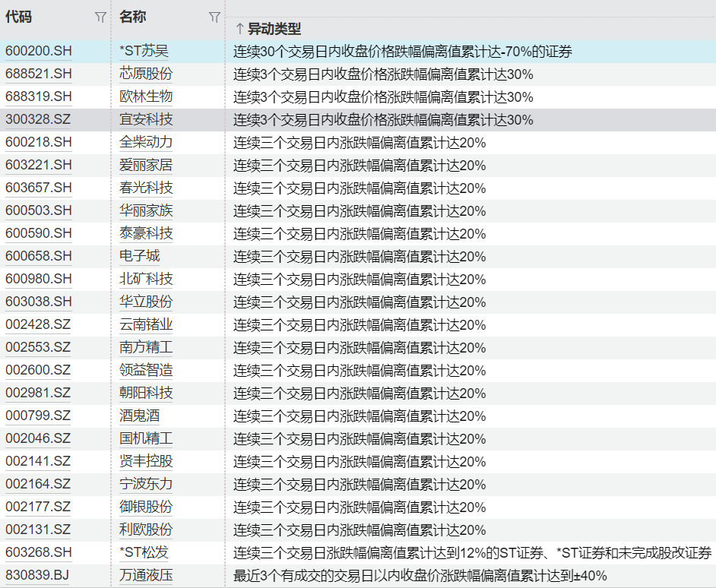Select stock name 芯原股份

coord(146,74)
